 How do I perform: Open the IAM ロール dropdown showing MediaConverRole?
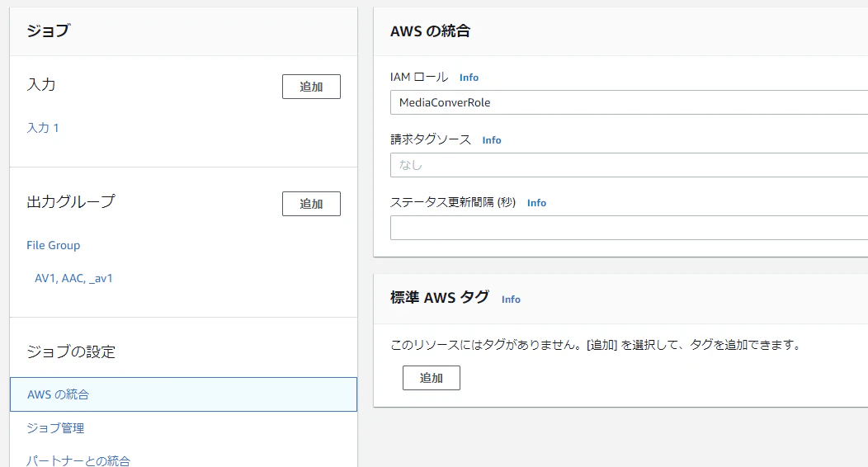(x=629, y=102)
